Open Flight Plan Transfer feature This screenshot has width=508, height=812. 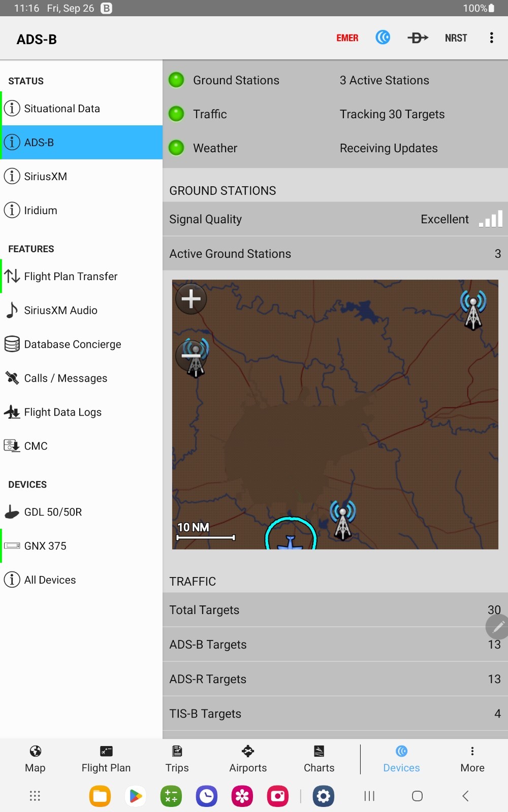tap(81, 277)
